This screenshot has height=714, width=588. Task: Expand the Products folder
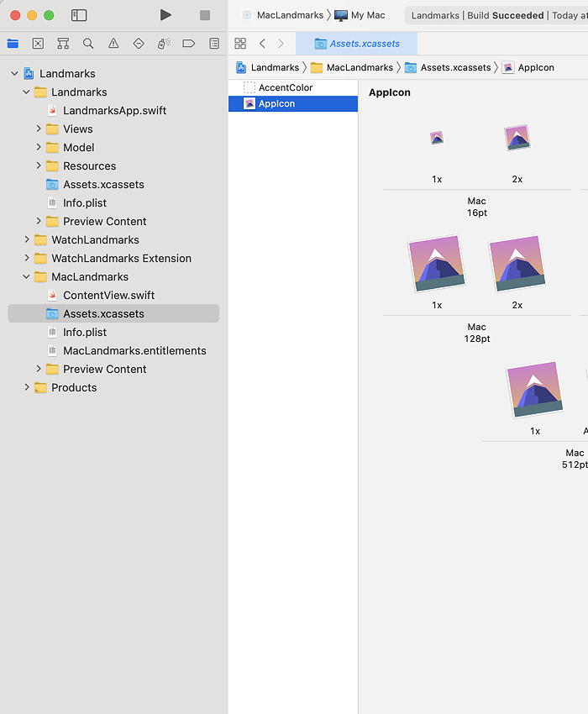27,387
